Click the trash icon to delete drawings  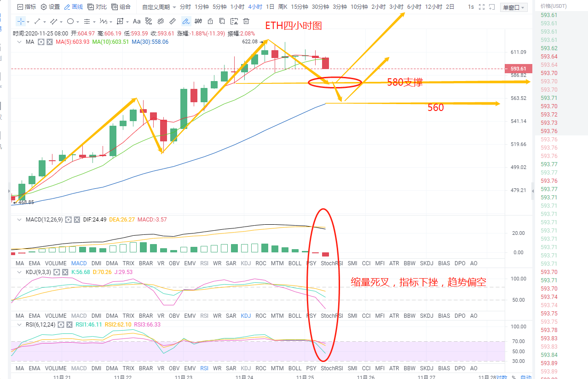click(x=246, y=21)
